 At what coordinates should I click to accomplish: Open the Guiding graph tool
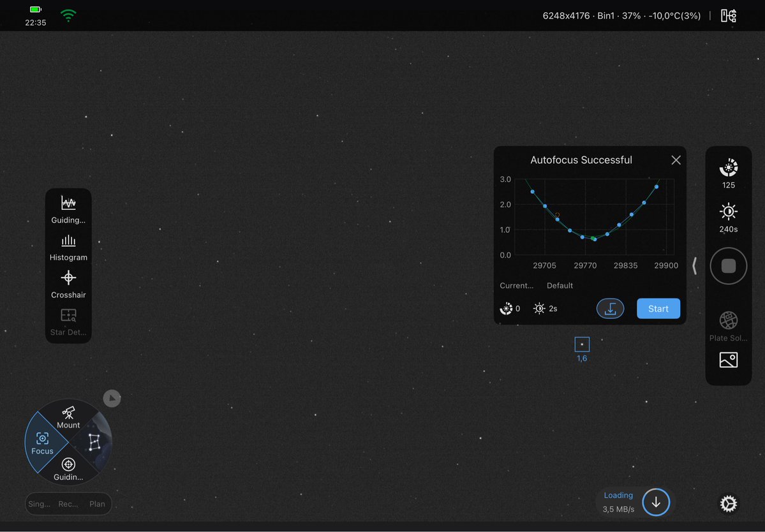pos(68,209)
